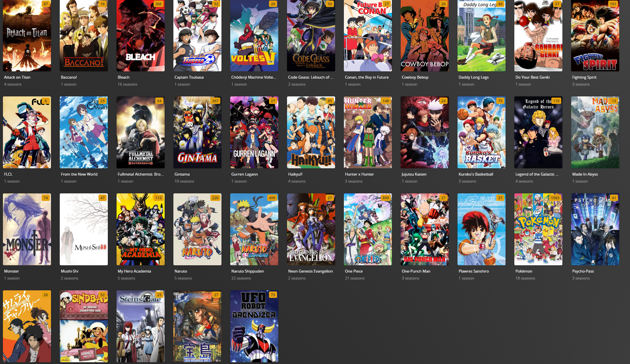Click '18 seasons' under Pokémon

tap(525, 278)
